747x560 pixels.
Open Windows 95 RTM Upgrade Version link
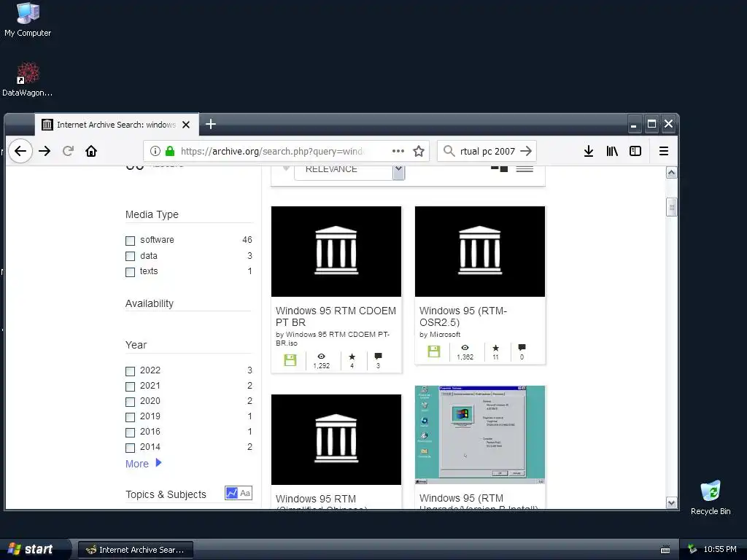[x=479, y=502]
